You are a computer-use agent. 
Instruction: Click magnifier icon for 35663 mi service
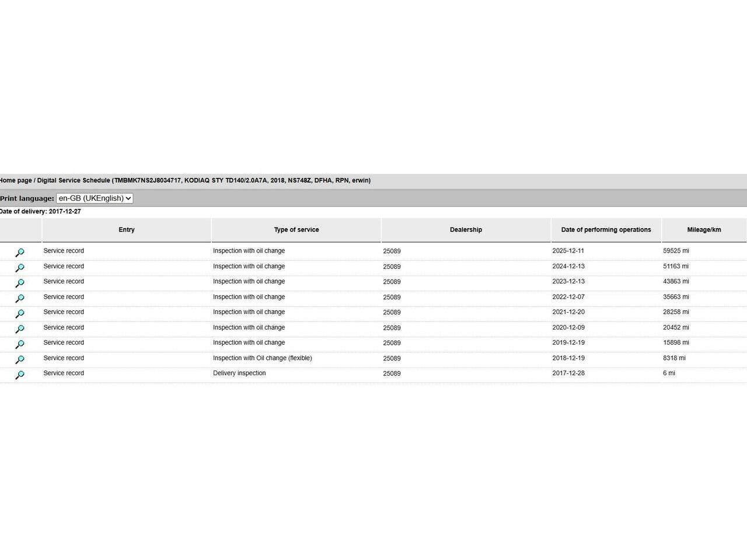20,298
